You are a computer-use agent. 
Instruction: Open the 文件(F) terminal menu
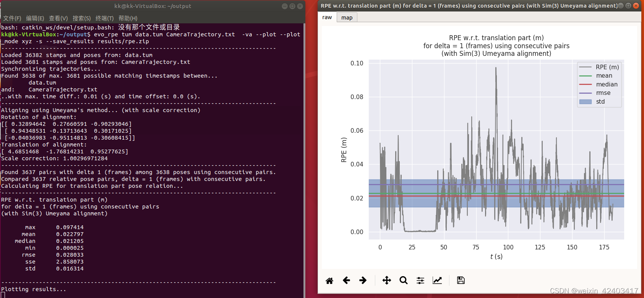[12, 18]
